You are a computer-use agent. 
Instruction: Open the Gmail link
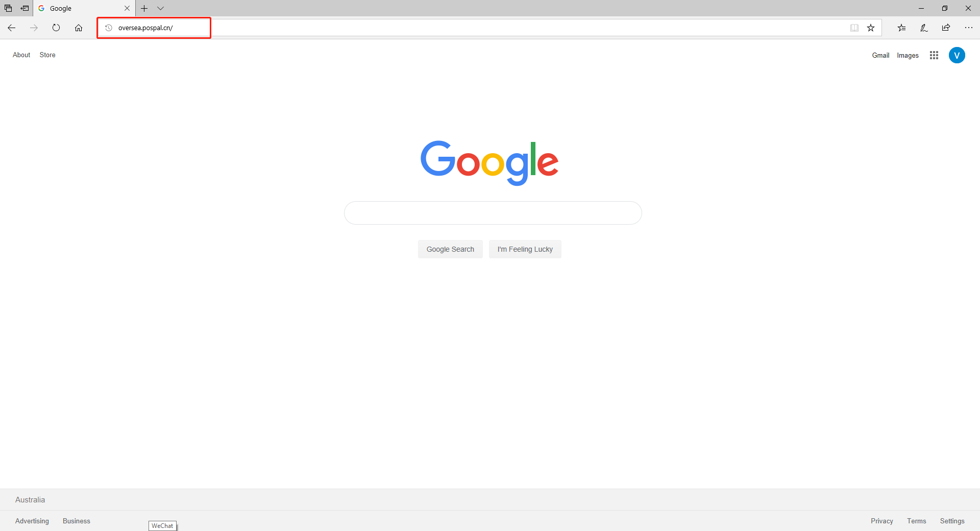click(x=880, y=55)
